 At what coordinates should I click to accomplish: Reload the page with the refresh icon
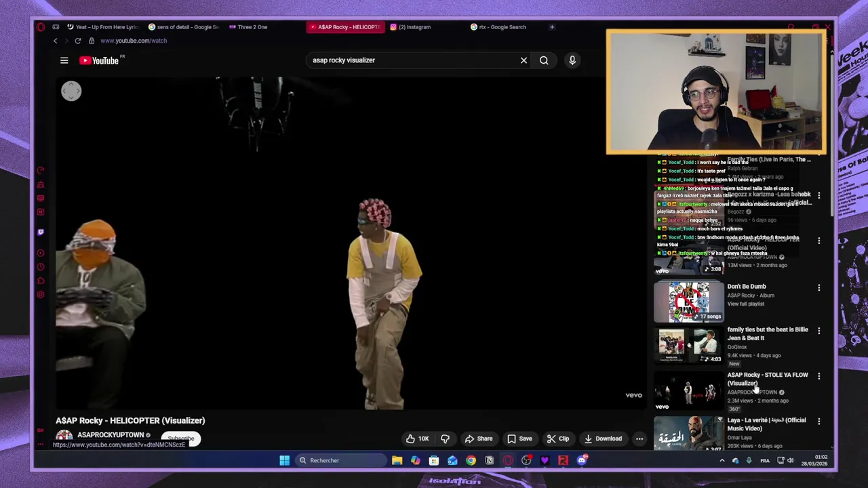[77, 41]
